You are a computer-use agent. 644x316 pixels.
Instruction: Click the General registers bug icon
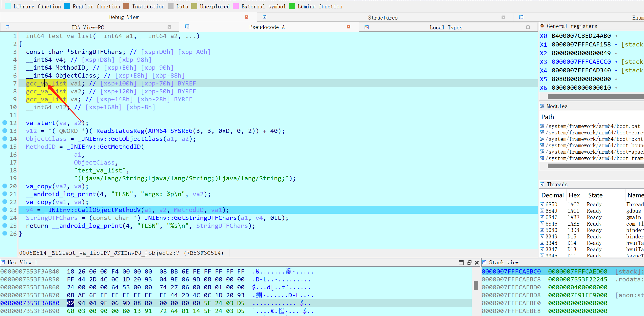pyautogui.click(x=542, y=26)
